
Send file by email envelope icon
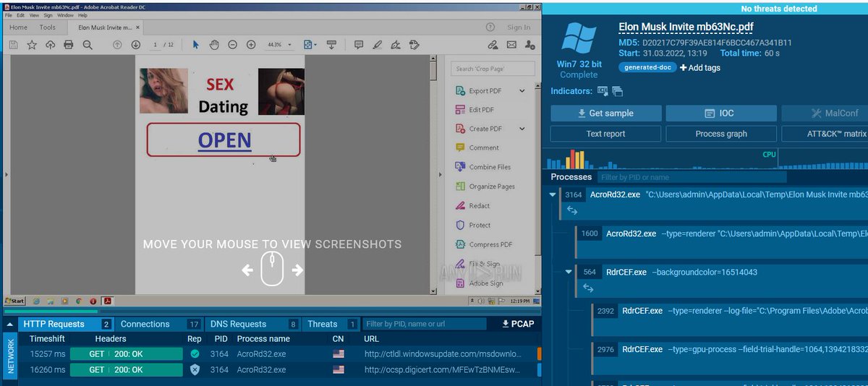click(x=511, y=45)
